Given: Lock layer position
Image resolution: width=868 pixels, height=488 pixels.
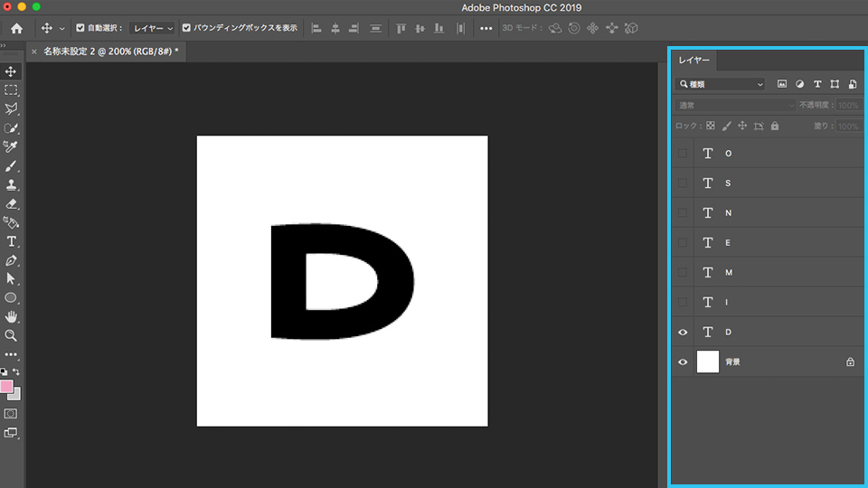Looking at the screenshot, I should point(742,127).
